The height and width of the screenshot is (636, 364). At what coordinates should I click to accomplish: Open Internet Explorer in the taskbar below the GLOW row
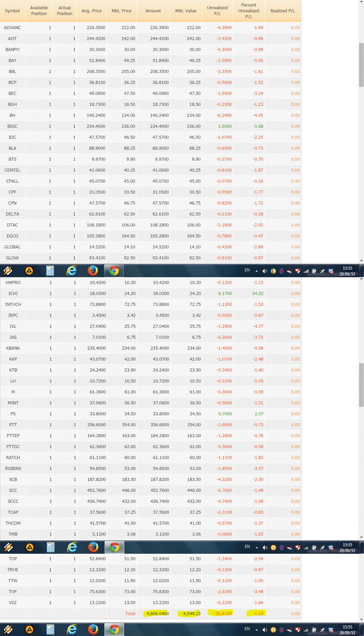71,271
